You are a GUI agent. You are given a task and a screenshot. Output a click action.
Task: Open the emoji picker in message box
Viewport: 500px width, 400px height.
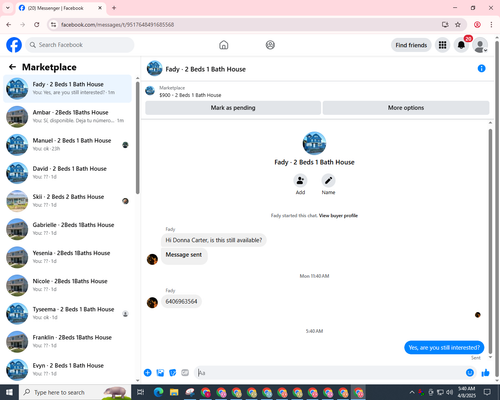point(470,373)
